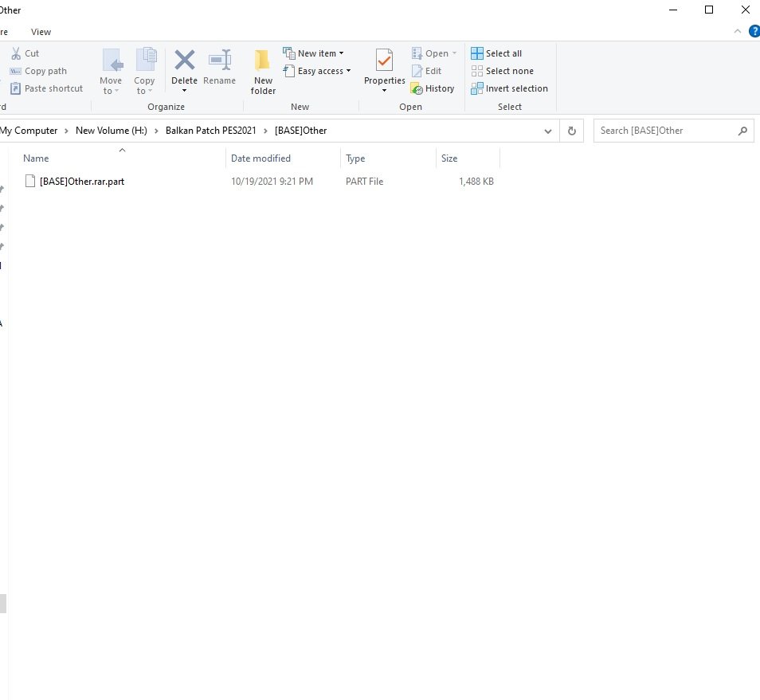This screenshot has width=760, height=700.
Task: Click the blank file icon of [BASE]Other.rar.part
Action: tap(30, 182)
